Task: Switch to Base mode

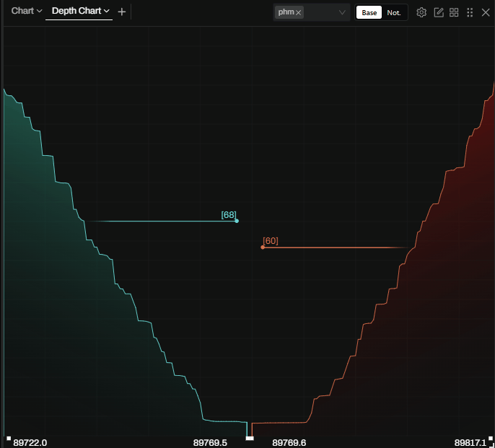Action: pos(369,13)
